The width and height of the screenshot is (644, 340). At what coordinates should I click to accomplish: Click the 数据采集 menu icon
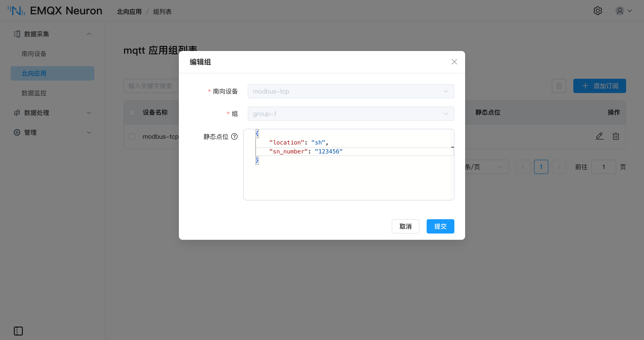(17, 34)
